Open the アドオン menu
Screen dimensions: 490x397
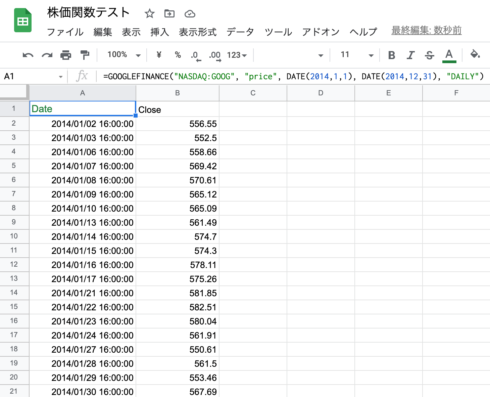(x=321, y=32)
